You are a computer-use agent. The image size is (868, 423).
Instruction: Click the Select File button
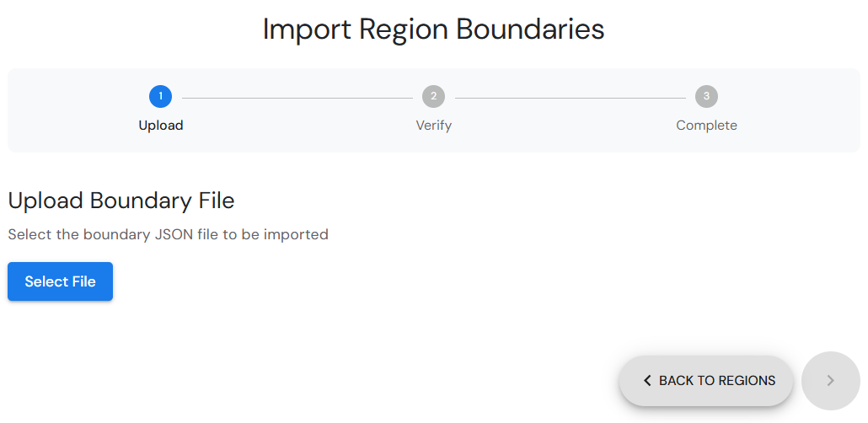click(x=61, y=281)
